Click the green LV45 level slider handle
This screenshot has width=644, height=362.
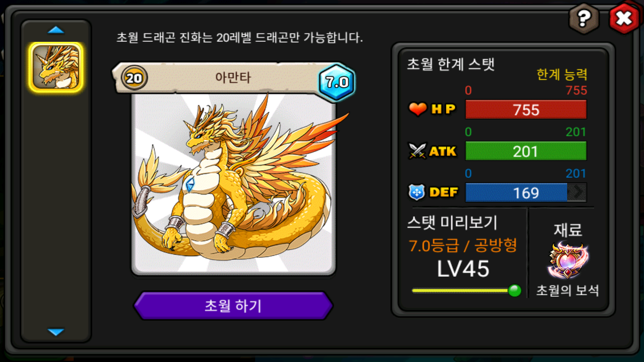tap(514, 290)
